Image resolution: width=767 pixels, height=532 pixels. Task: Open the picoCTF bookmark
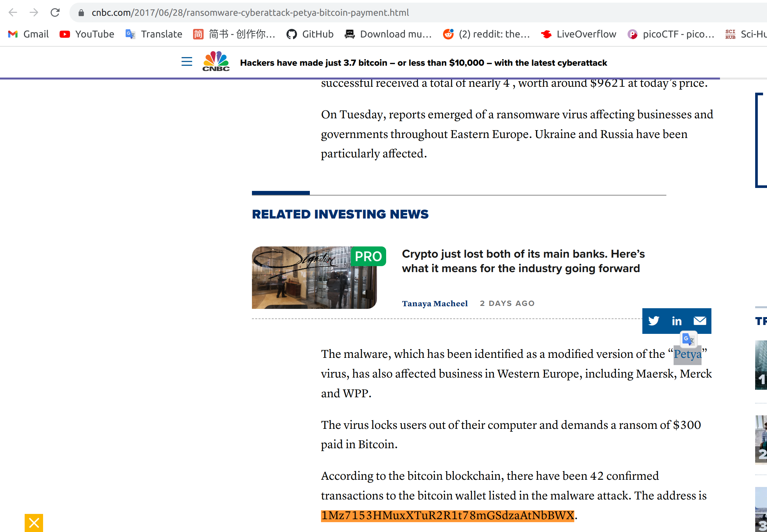click(x=671, y=34)
